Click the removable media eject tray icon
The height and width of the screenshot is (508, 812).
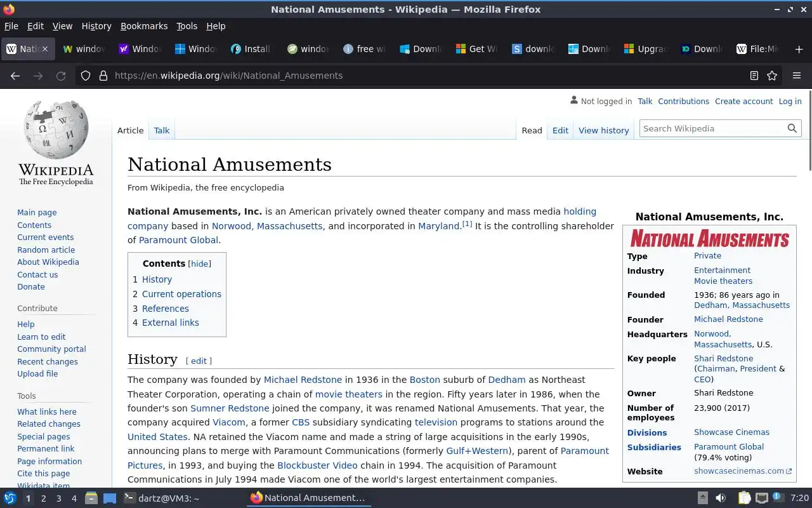[x=702, y=498]
